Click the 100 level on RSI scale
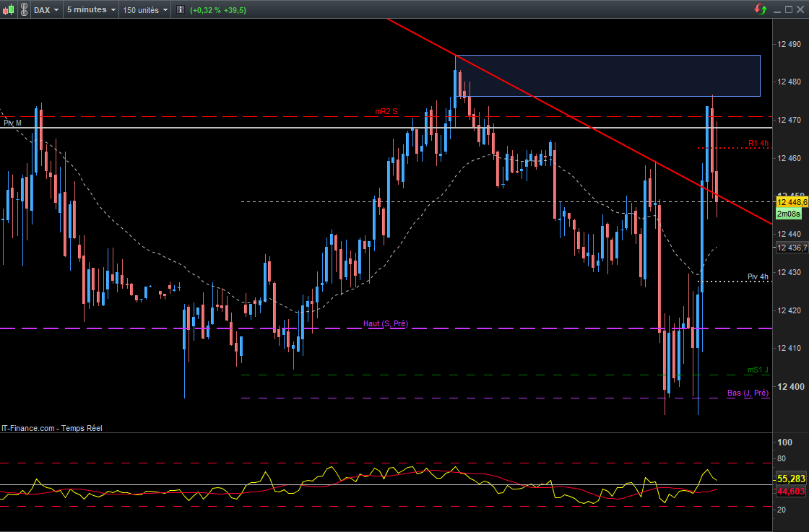 (784, 442)
